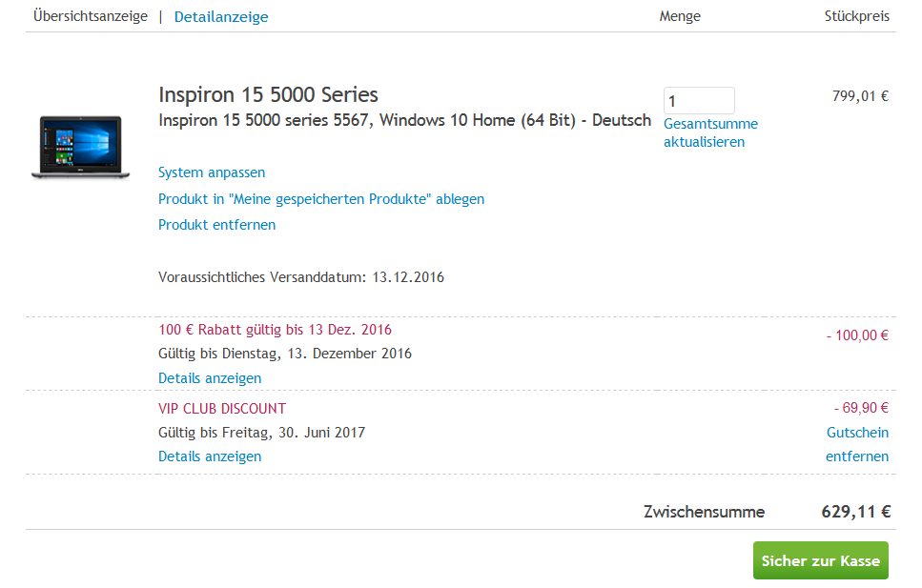
Task: Switch to Detailanzeige view
Action: coord(221,17)
